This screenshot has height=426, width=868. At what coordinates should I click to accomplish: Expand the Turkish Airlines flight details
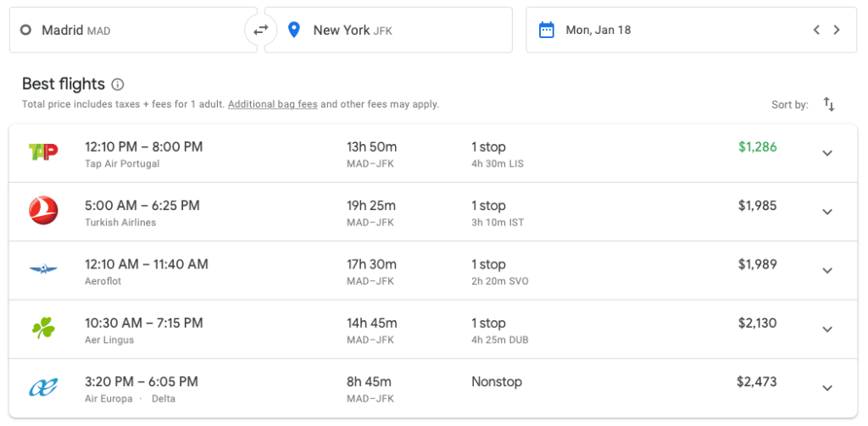tap(827, 212)
